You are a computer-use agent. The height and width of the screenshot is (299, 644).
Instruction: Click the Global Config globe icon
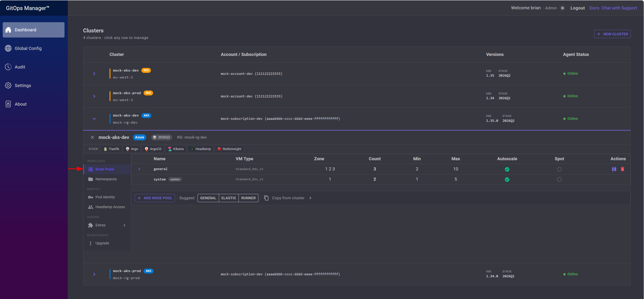tap(8, 48)
